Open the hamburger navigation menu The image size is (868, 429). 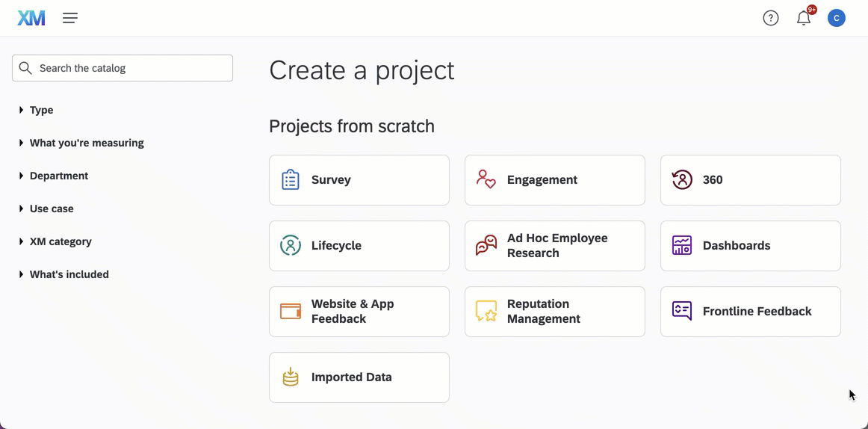[x=70, y=18]
